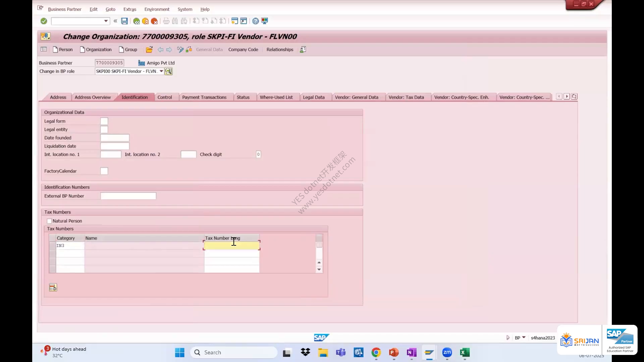
Task: Click the green Back icon
Action: click(136, 21)
